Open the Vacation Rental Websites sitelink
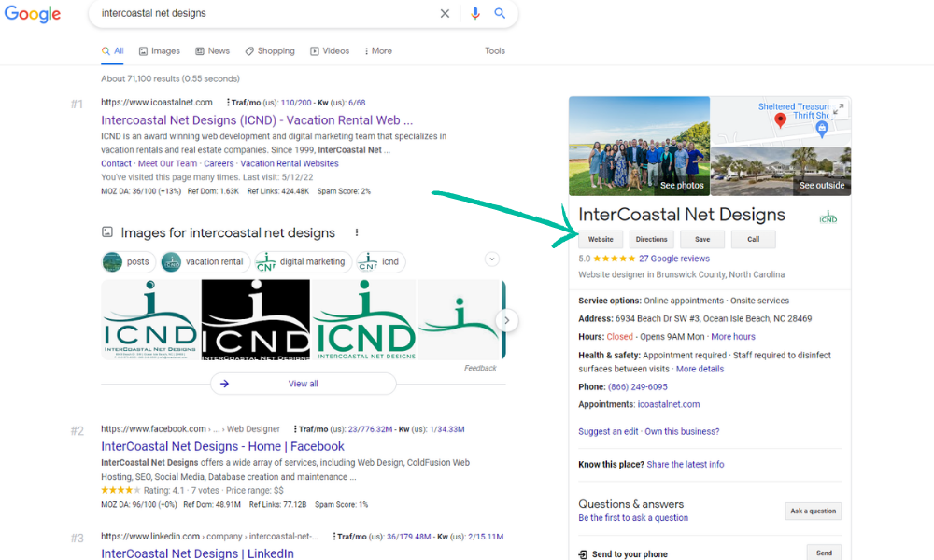This screenshot has height=560, width=934. coord(290,163)
